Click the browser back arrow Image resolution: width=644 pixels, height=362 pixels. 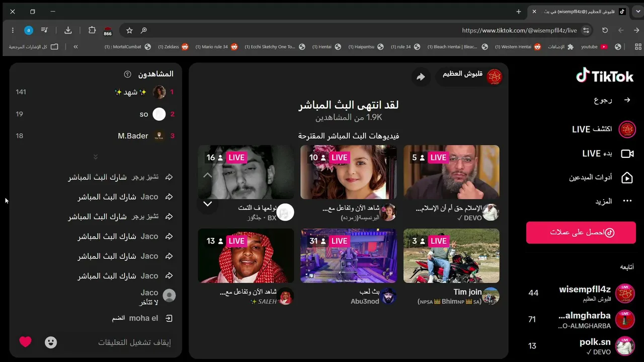pyautogui.click(x=636, y=30)
